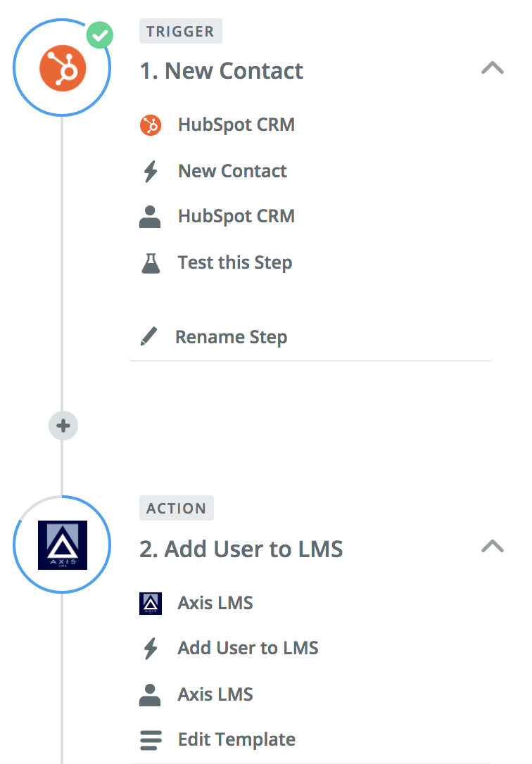Click the flask icon for Test this Step

pos(151,263)
